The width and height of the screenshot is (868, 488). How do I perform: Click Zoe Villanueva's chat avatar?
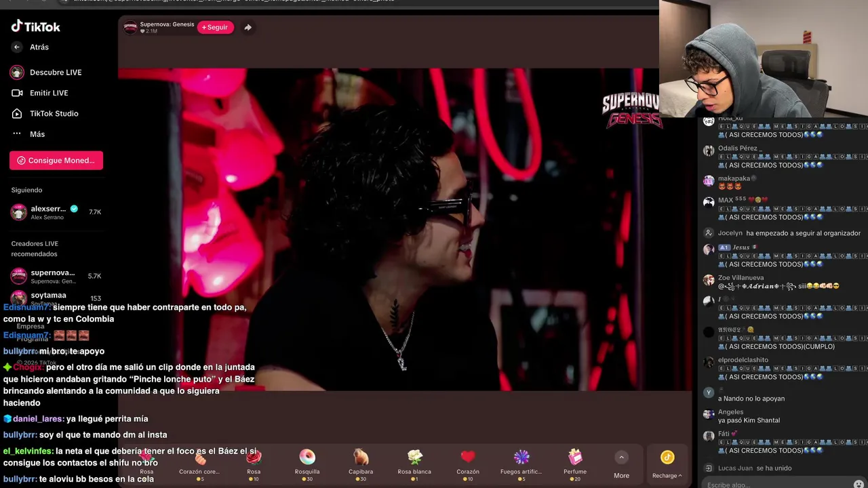point(709,280)
